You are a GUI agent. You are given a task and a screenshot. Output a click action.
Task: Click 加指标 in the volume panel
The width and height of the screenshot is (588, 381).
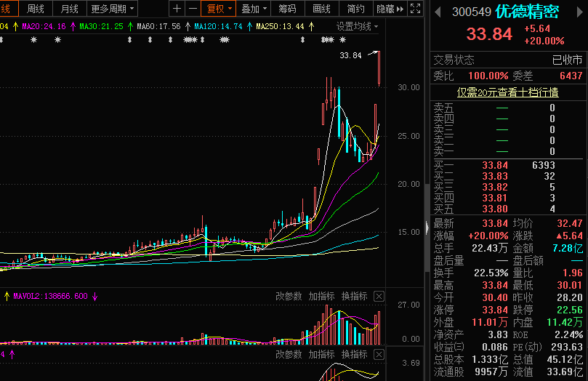pos(321,296)
